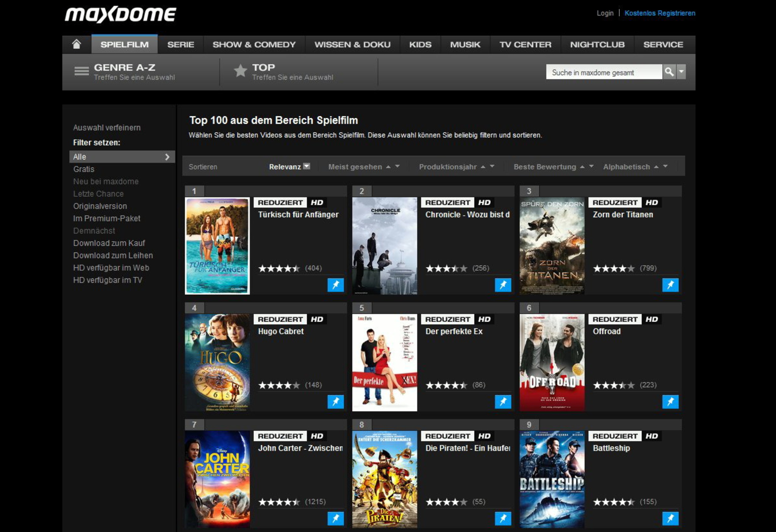Click the search input field
The height and width of the screenshot is (532, 776).
click(604, 72)
